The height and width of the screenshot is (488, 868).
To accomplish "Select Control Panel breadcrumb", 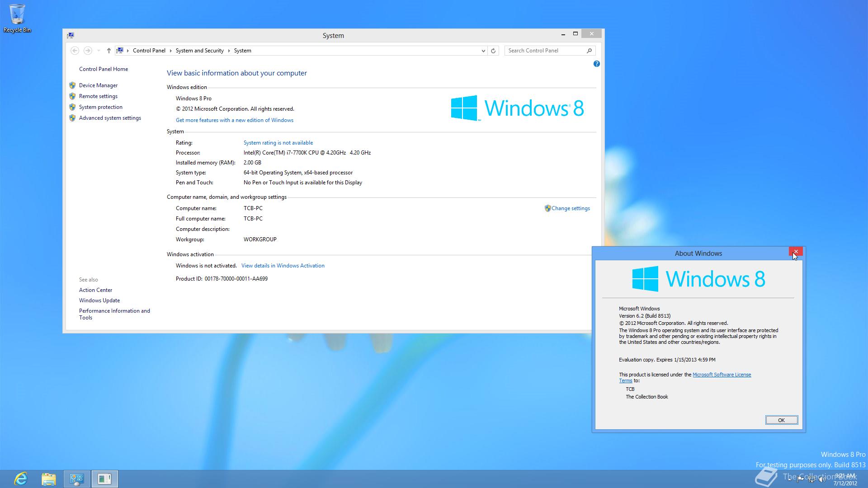I will [149, 51].
